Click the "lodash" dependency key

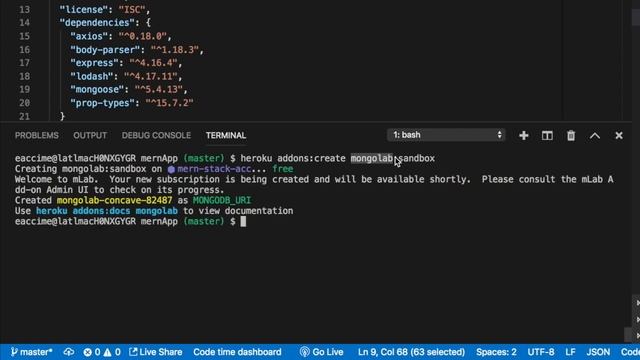pyautogui.click(x=92, y=76)
